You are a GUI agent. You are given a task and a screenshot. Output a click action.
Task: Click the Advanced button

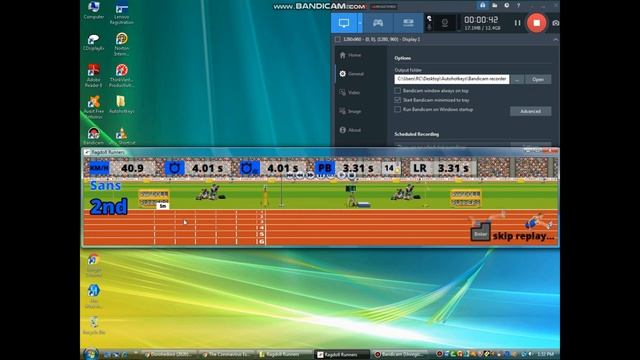point(530,111)
